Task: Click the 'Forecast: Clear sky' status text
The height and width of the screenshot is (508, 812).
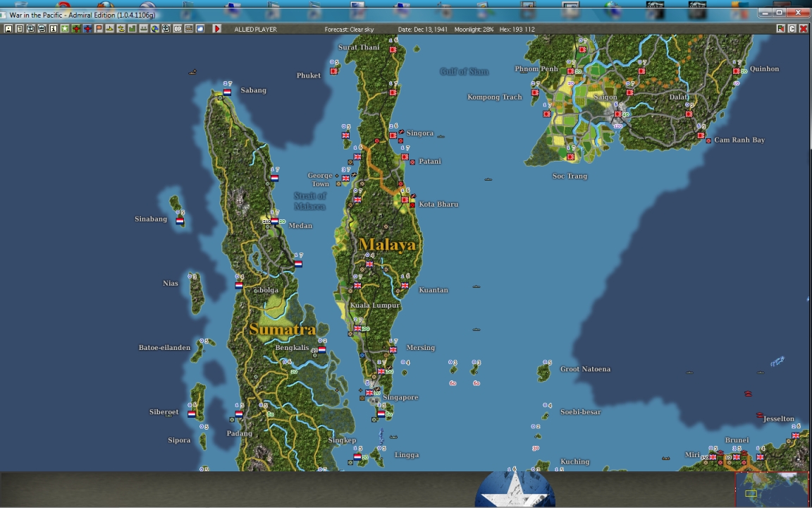Action: [349, 29]
